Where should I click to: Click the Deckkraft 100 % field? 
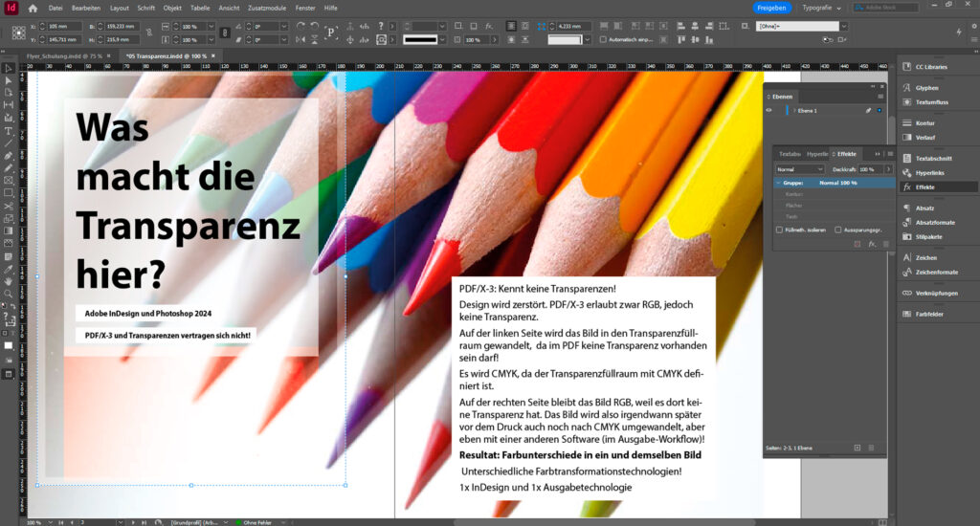click(x=870, y=169)
